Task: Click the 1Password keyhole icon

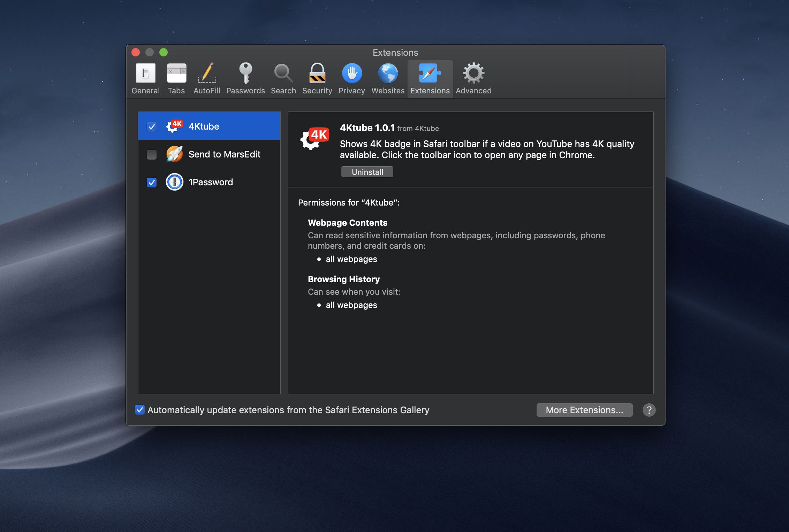Action: click(x=174, y=182)
